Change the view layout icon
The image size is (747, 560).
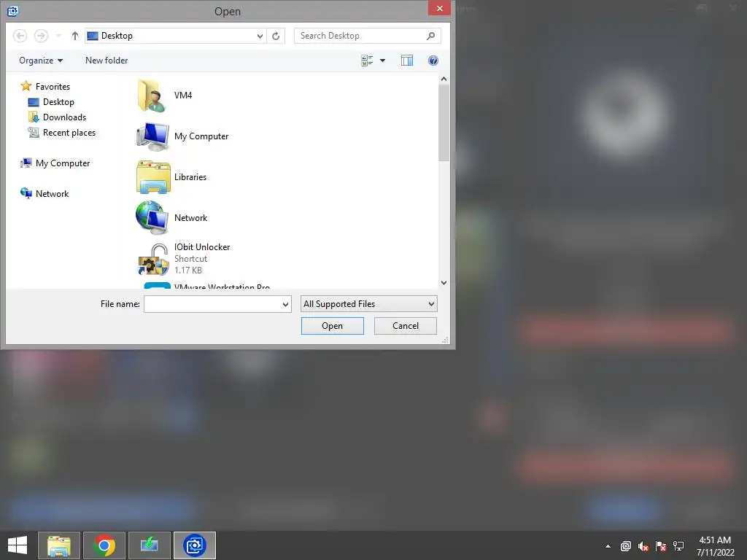point(367,61)
